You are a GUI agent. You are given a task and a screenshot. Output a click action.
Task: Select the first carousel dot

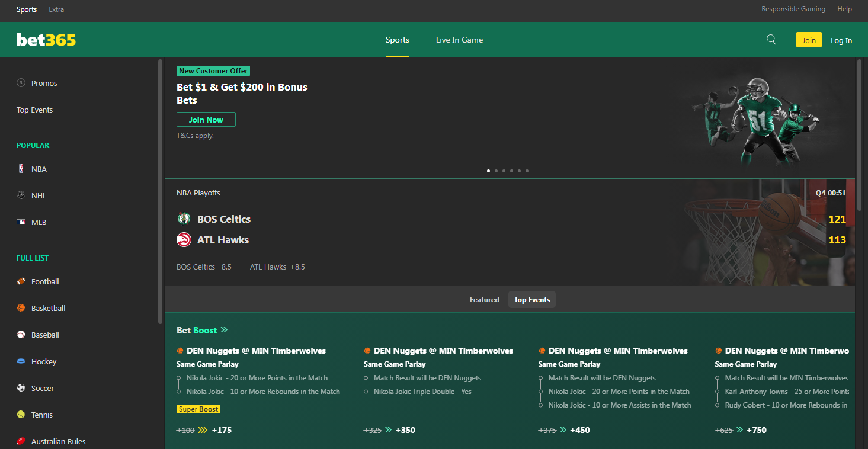click(488, 171)
